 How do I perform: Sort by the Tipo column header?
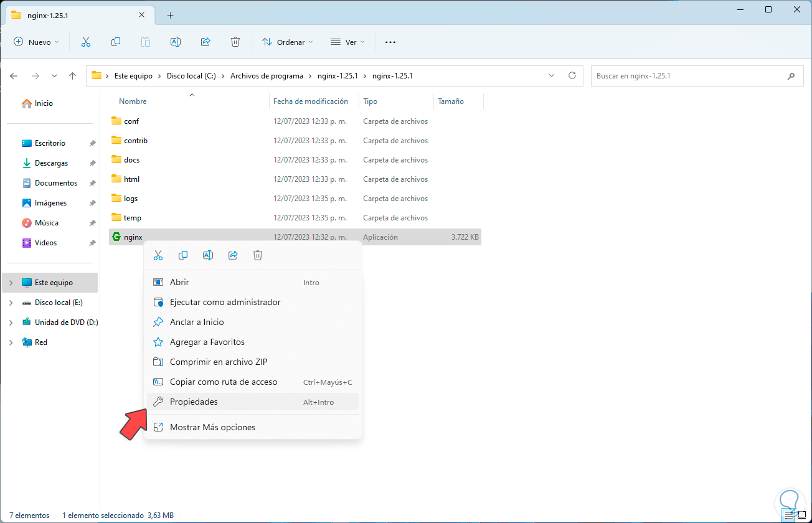[371, 101]
